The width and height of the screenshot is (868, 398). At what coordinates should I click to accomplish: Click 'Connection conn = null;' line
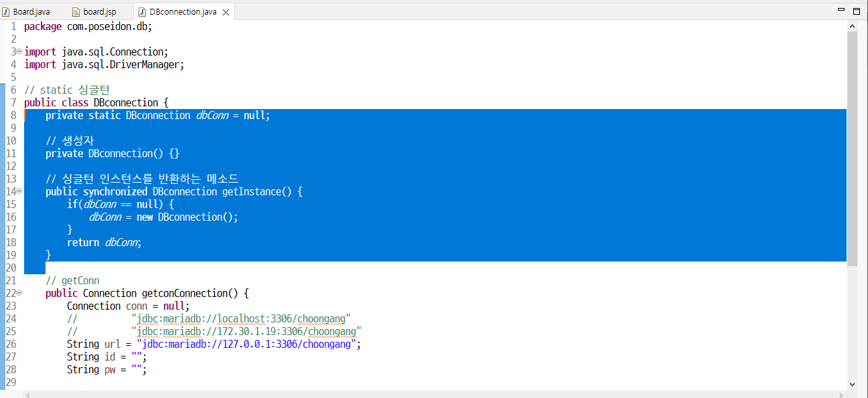click(x=128, y=306)
